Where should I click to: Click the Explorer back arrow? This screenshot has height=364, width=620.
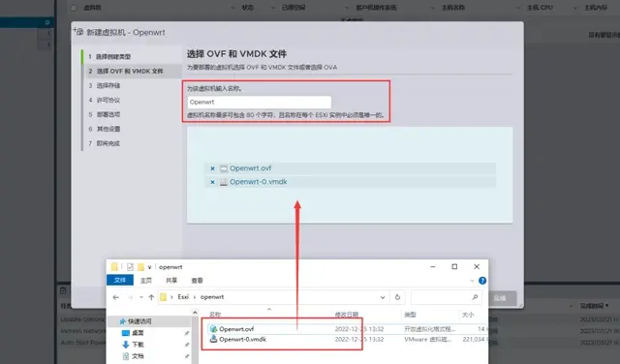tap(116, 297)
